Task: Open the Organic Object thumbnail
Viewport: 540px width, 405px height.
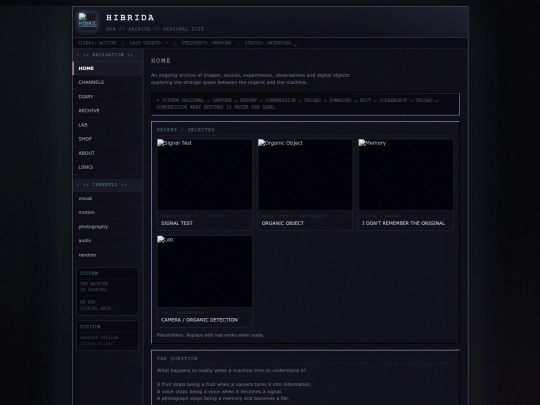Action: 305,175
